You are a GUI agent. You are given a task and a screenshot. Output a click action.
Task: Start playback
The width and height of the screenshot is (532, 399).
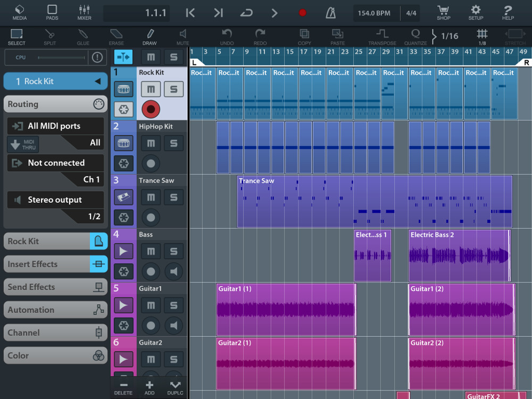pos(274,13)
